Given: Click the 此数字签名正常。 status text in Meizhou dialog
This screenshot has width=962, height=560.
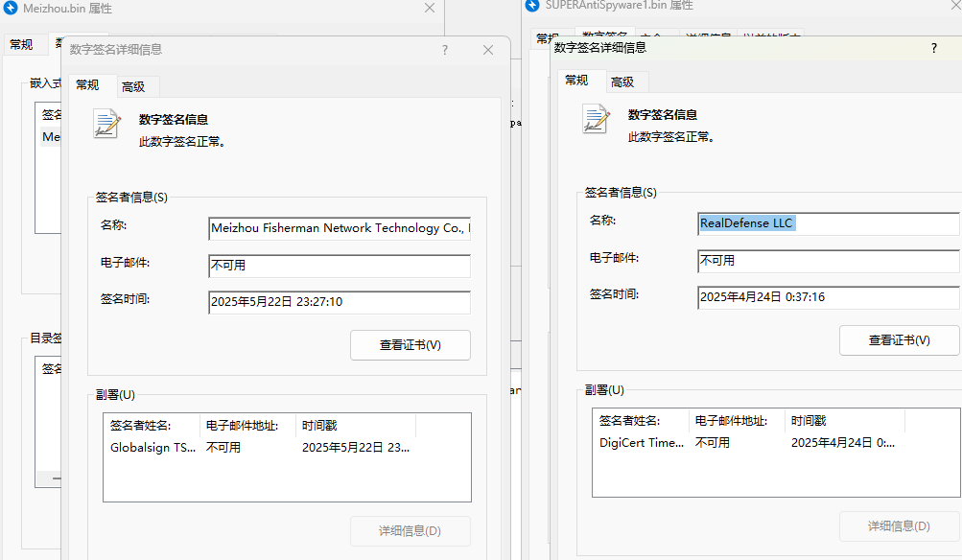Looking at the screenshot, I should pos(182,142).
